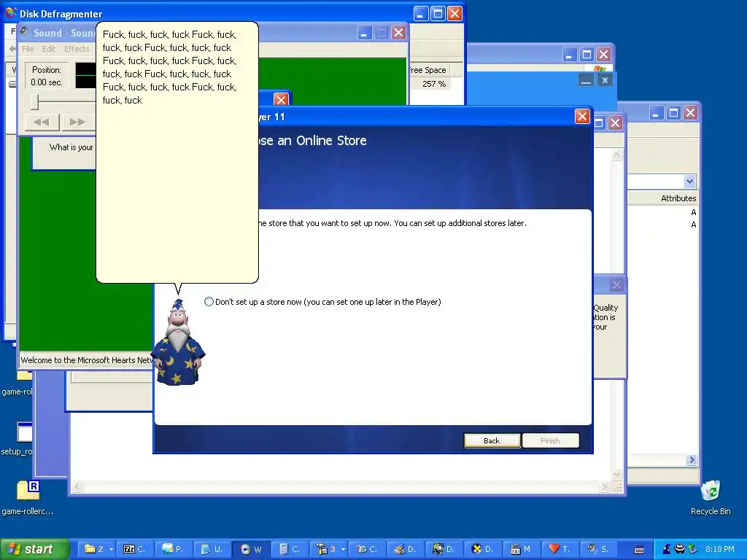This screenshot has height=560, width=747.
Task: Switch to the Calculator taskbar button
Action: [x=290, y=549]
